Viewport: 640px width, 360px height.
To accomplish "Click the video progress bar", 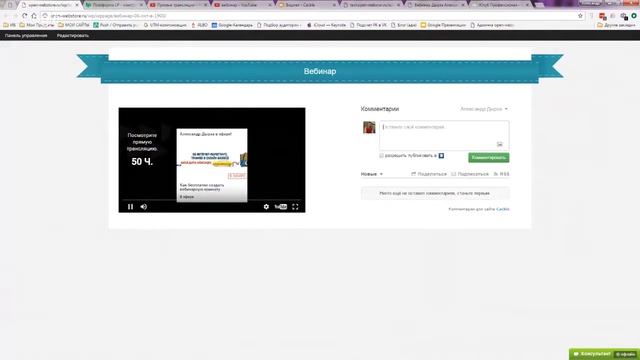I will tap(212, 200).
